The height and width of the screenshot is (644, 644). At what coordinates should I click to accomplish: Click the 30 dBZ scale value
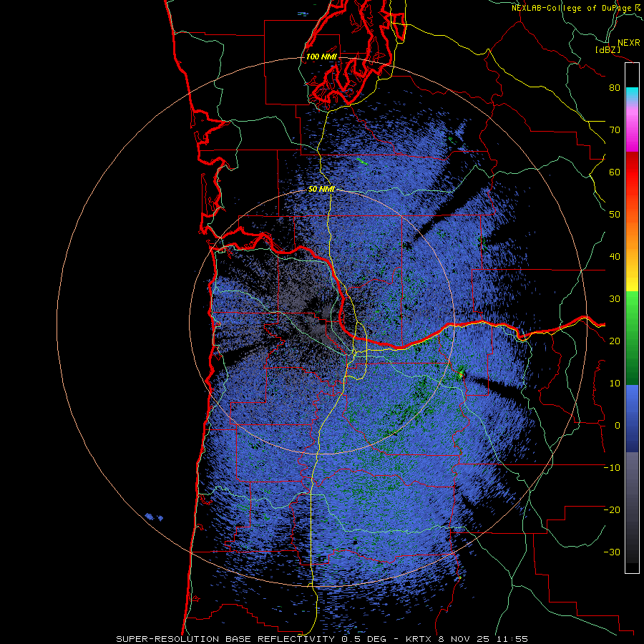615,299
